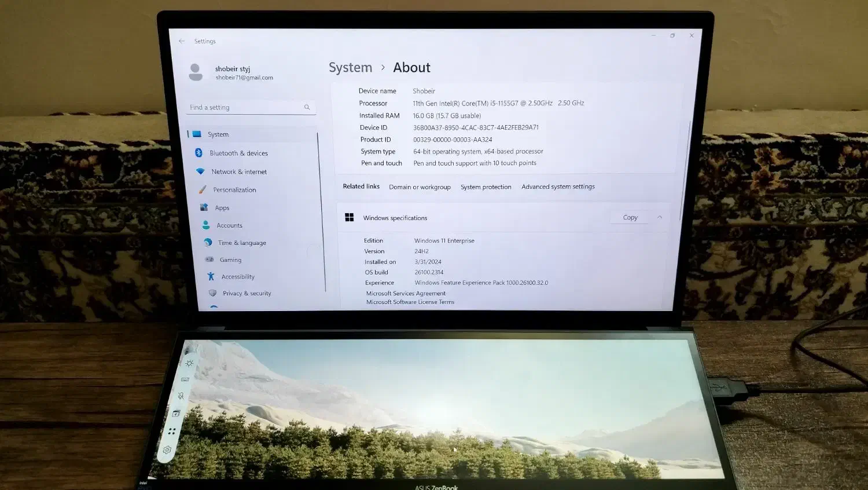Open Personalization in the sidebar
The image size is (868, 490).
(234, 190)
